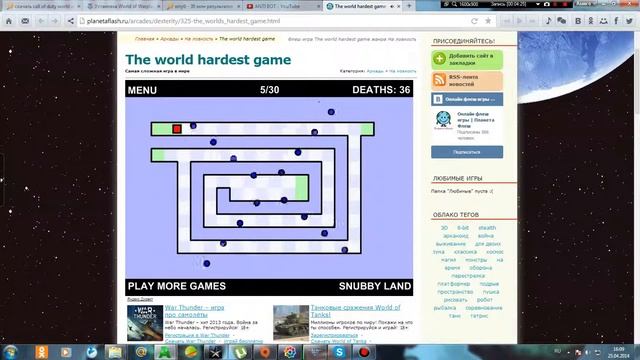The height and width of the screenshot is (360, 640).
Task: Click the green plus add-bookmark icon
Action: pyautogui.click(x=440, y=59)
